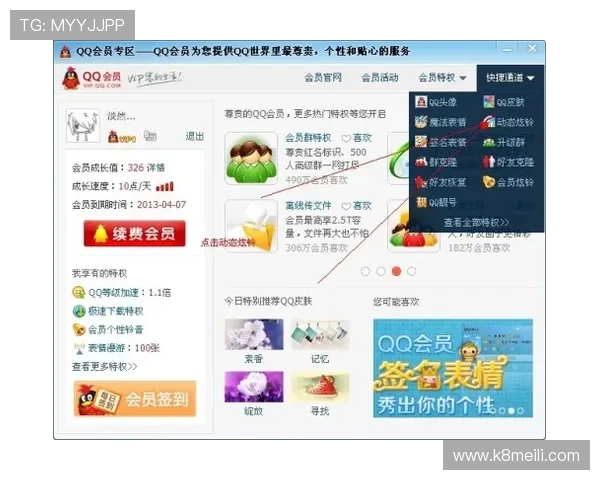Click 会员个性铃音 bell icon
Viewport: 600px width, 480px height.
click(78, 329)
